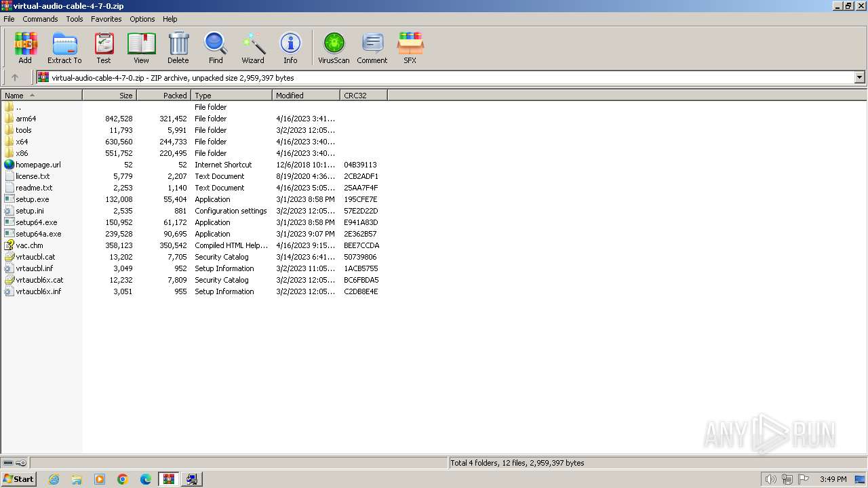Launch the Wizard wand icon
The width and height of the screenshot is (868, 488).
(x=253, y=44)
